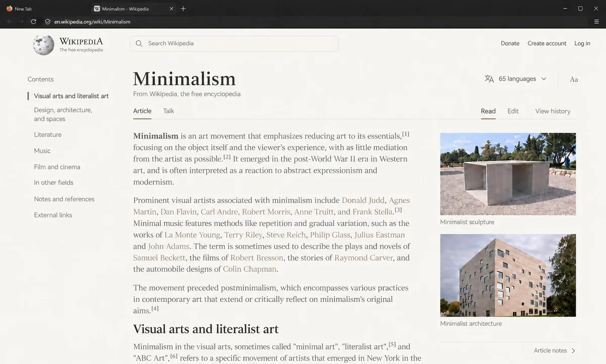Open the Philip Glass link
This screenshot has width=606, height=364.
(330, 235)
